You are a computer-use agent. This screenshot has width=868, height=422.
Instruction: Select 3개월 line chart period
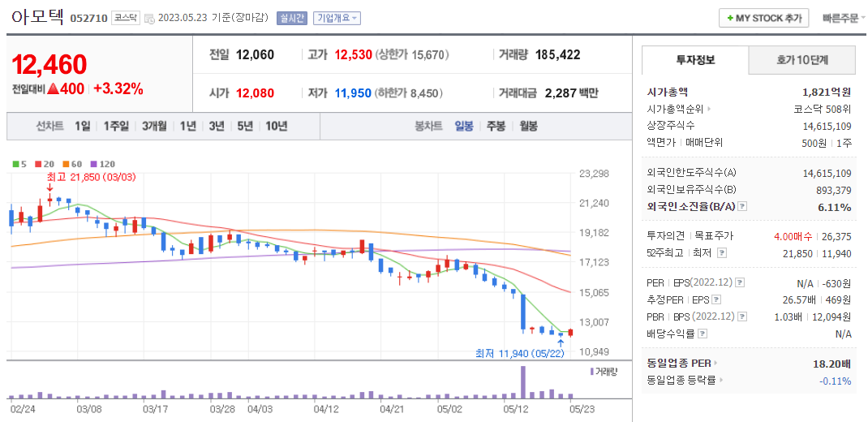(154, 127)
